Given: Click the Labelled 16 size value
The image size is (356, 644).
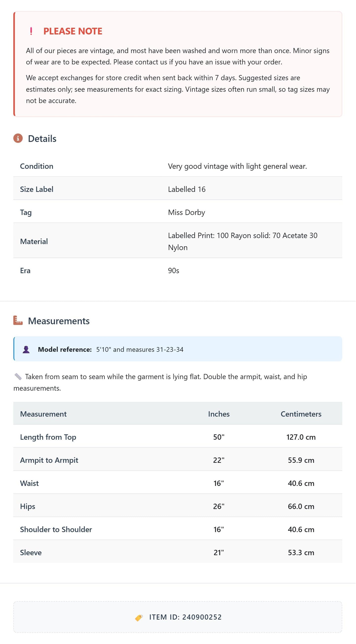Looking at the screenshot, I should pos(187,189).
